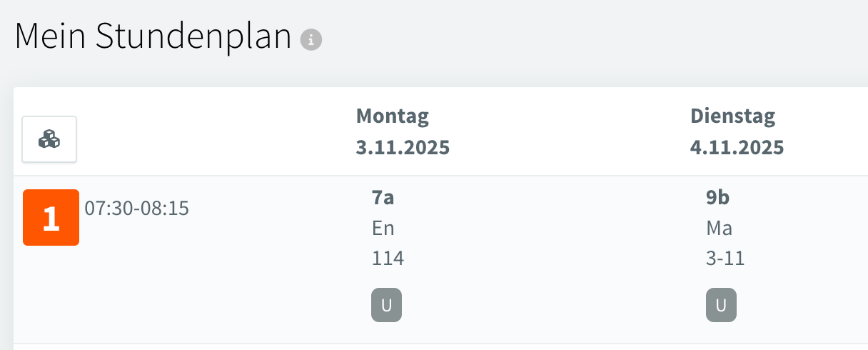
Task: Click the U badge under Monday's lesson
Action: point(386,306)
